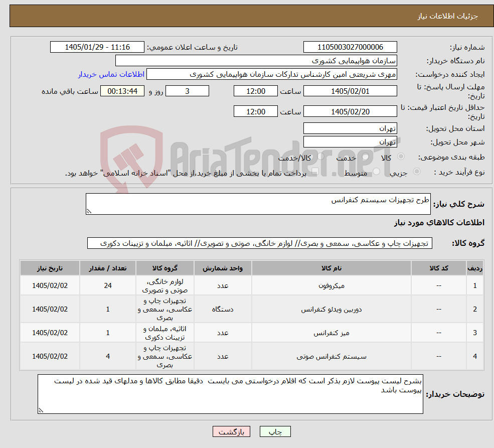Click the price validity date 1405/02/20
This screenshot has height=448, width=494.
click(350, 111)
